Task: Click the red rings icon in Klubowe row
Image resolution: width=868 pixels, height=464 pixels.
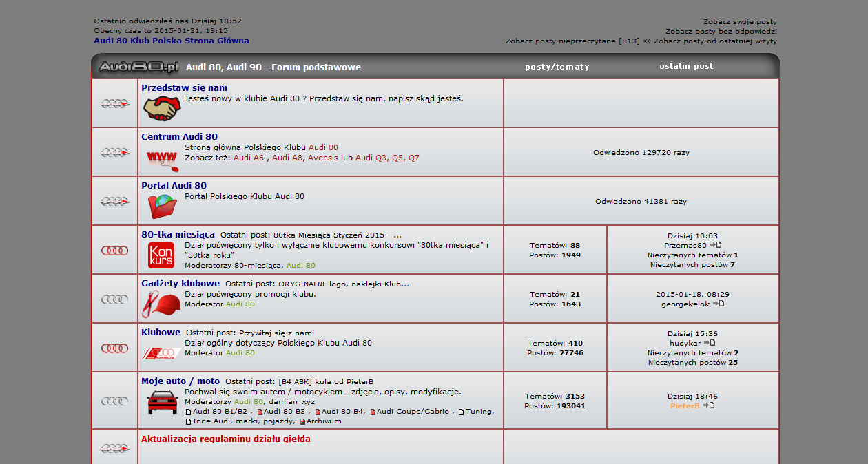Action: [115, 348]
